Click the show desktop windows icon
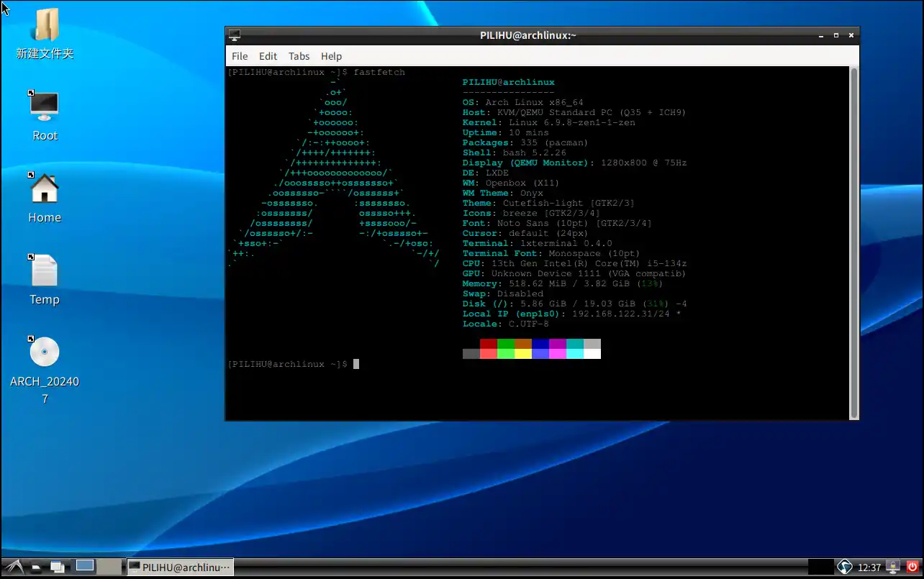924x579 pixels. coord(58,567)
